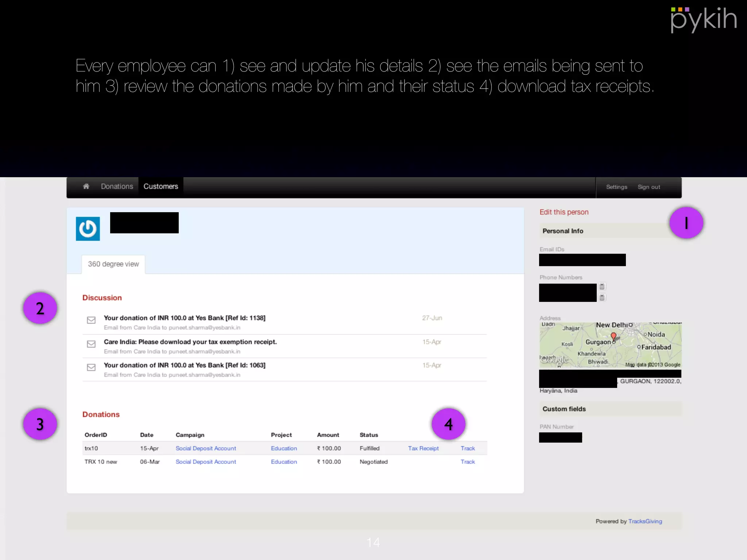The width and height of the screenshot is (747, 560).
Task: Click the Amount column header
Action: pyautogui.click(x=328, y=435)
